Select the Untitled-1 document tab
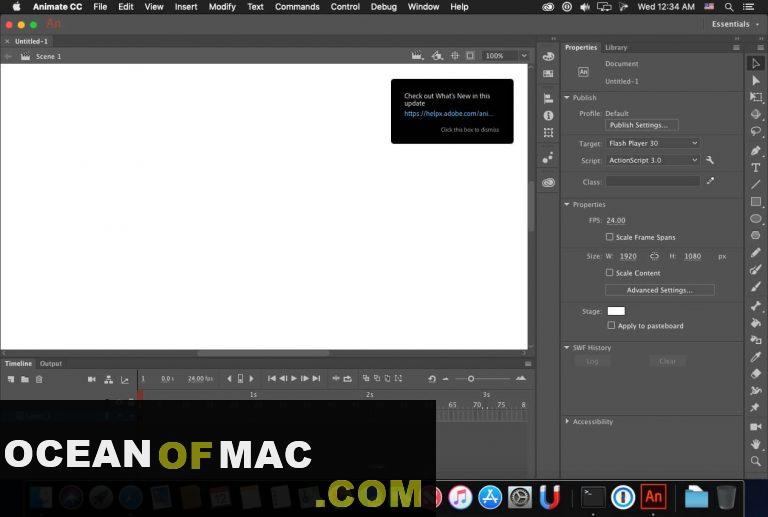768x517 pixels. point(31,41)
